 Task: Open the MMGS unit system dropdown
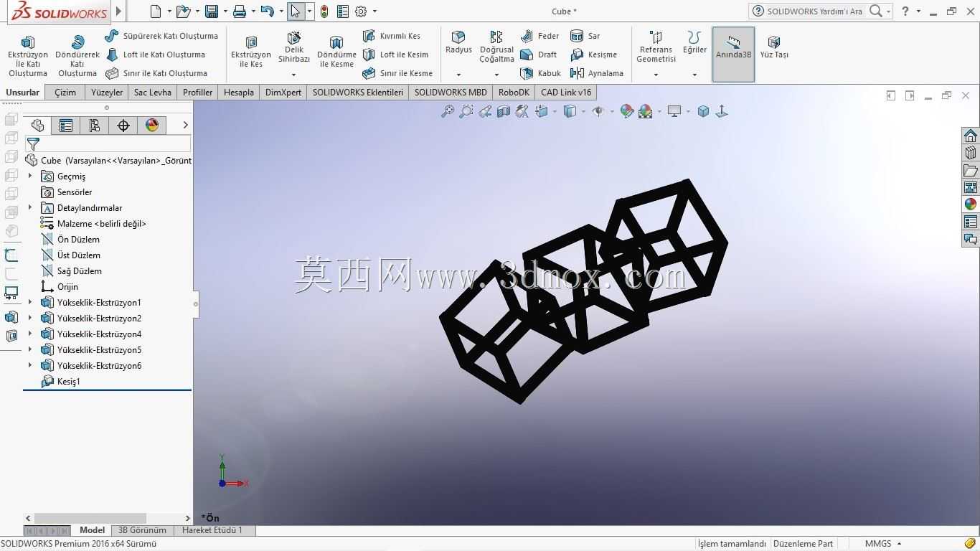coord(883,544)
